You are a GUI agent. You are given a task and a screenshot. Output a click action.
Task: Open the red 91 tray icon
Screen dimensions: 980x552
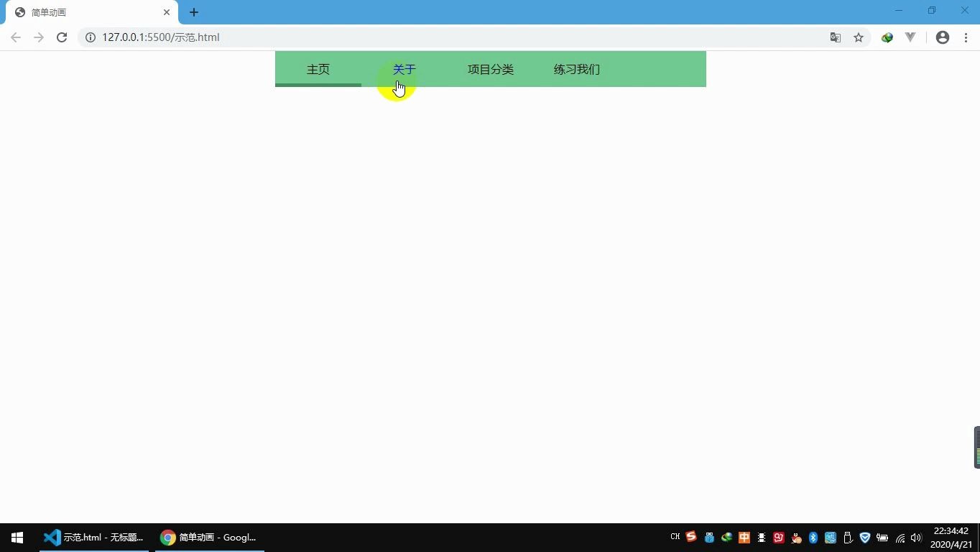click(779, 538)
